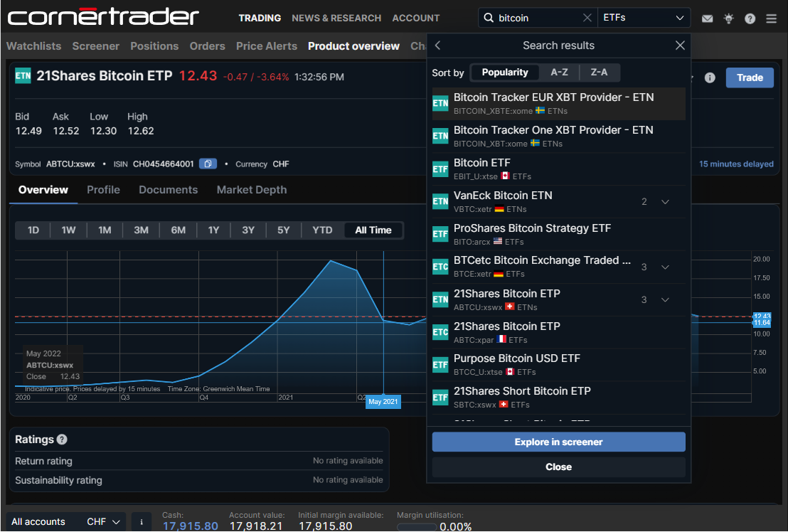Select 21Shares Short Bitcoin ETP result
This screenshot has width=788, height=532.
pyautogui.click(x=559, y=398)
